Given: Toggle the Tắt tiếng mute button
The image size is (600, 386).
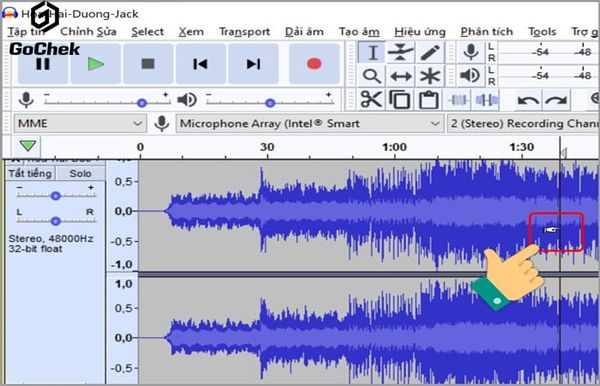Looking at the screenshot, I should click(x=30, y=173).
